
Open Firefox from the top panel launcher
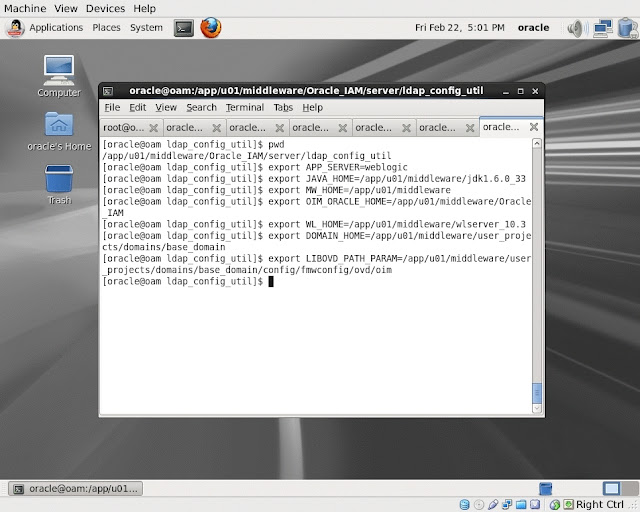click(211, 28)
